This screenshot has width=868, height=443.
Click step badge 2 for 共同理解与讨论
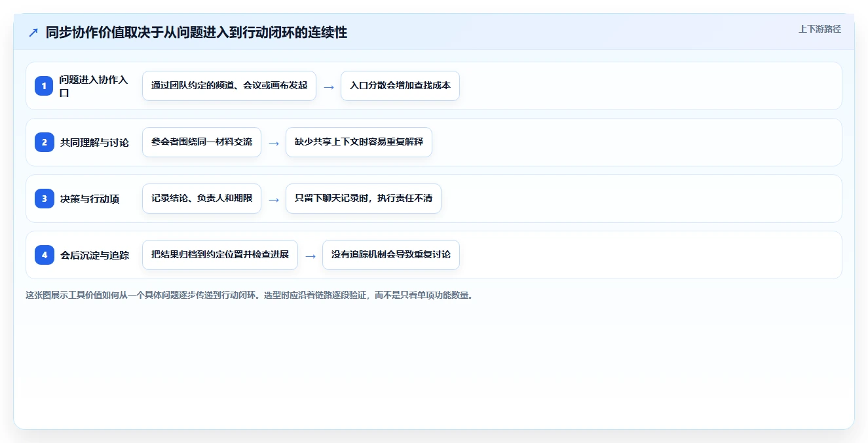click(44, 142)
